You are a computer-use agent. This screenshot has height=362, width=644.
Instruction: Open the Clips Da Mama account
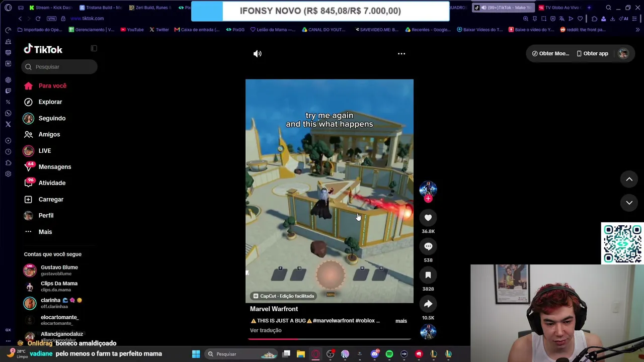(50, 287)
